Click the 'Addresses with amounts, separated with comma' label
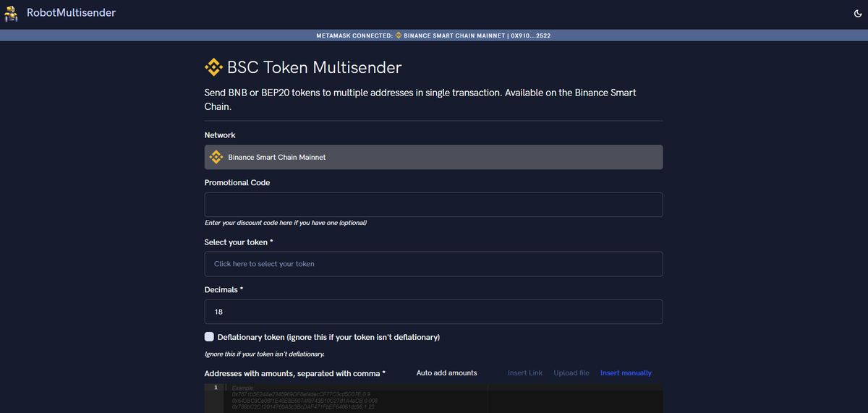 point(295,373)
